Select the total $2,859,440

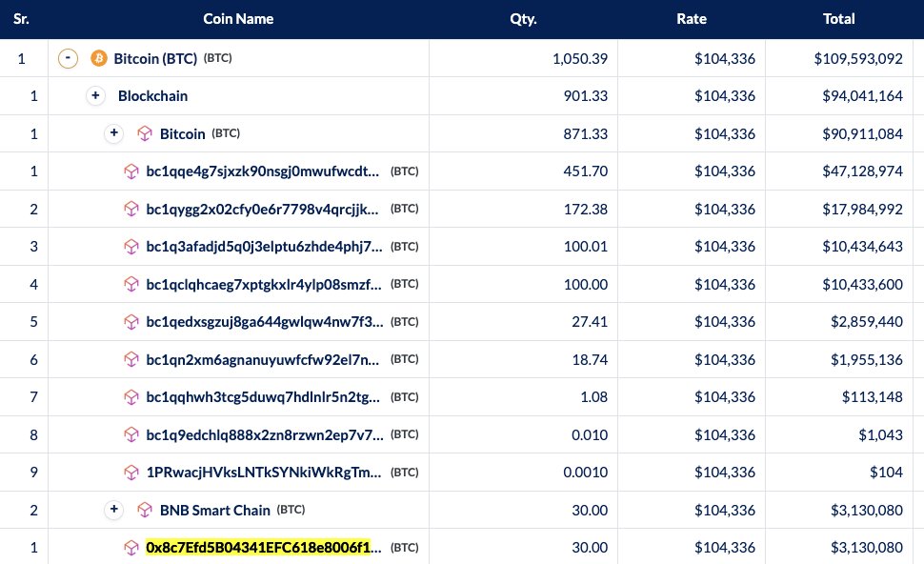click(x=866, y=322)
